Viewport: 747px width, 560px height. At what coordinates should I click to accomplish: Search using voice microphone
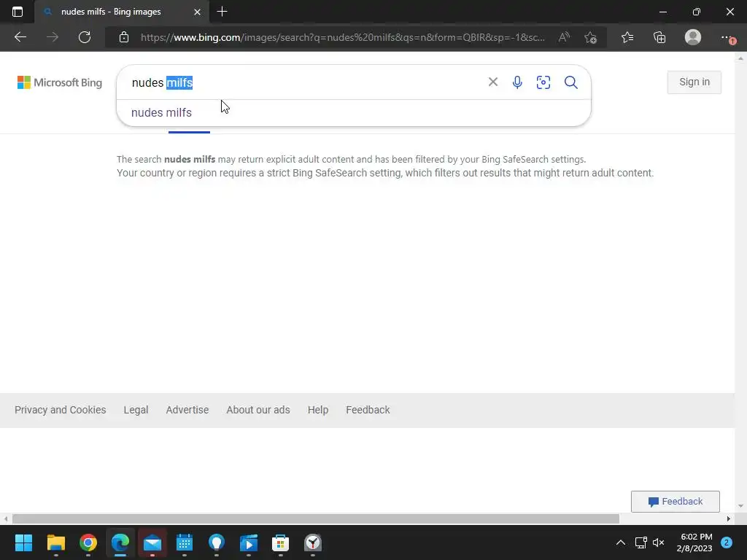click(x=517, y=82)
